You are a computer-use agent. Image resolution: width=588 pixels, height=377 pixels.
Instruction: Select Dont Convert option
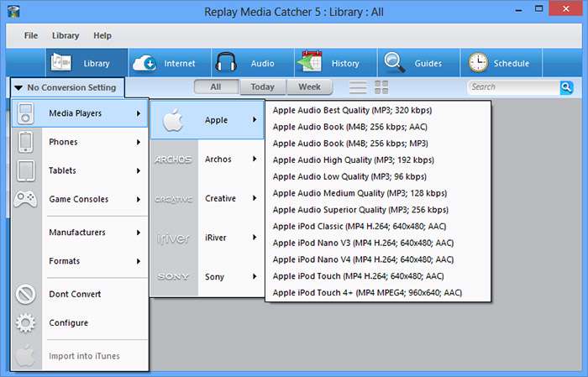coord(75,294)
